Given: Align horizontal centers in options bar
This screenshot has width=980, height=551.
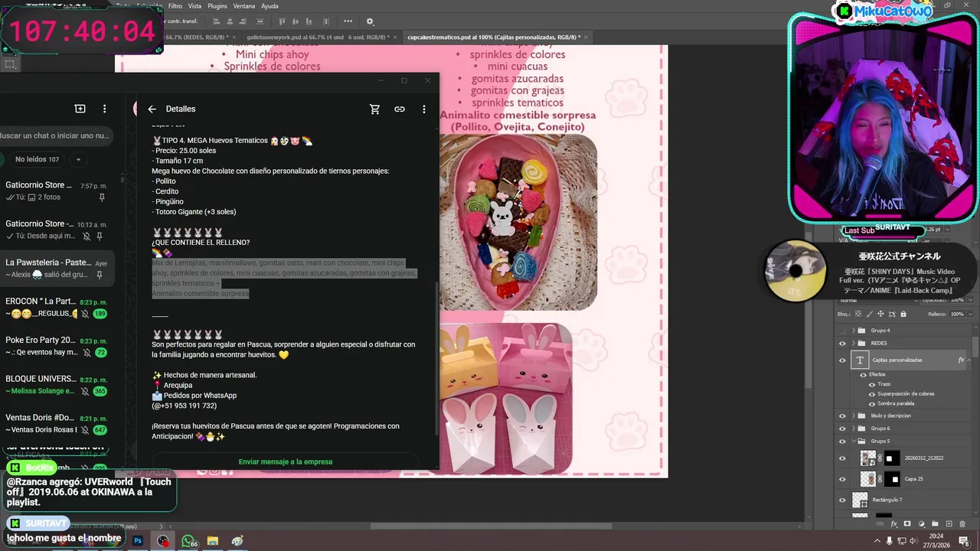Looking at the screenshot, I should [x=231, y=21].
